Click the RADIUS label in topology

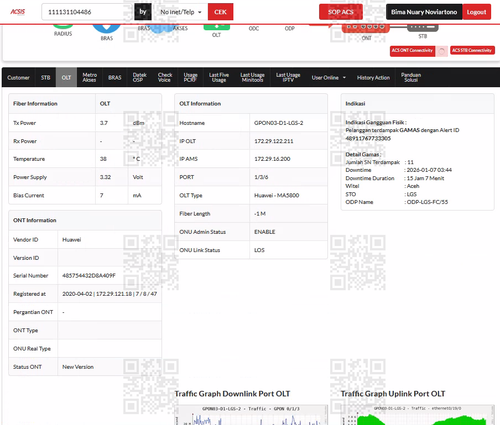[63, 34]
